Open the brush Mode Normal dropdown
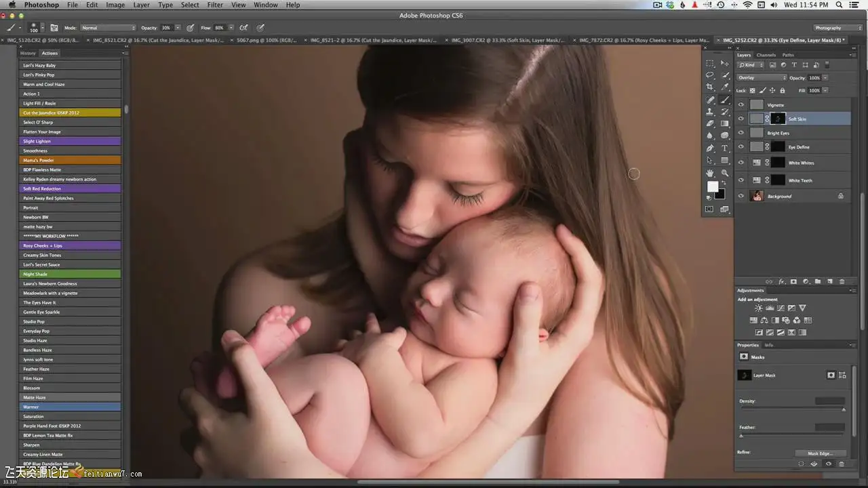Viewport: 868px width, 488px height. pos(108,28)
